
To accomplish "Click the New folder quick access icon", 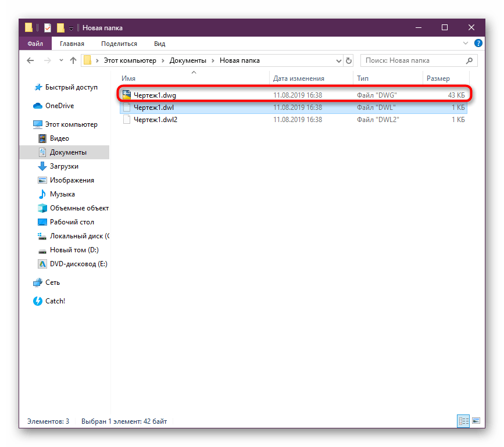I will pyautogui.click(x=60, y=28).
